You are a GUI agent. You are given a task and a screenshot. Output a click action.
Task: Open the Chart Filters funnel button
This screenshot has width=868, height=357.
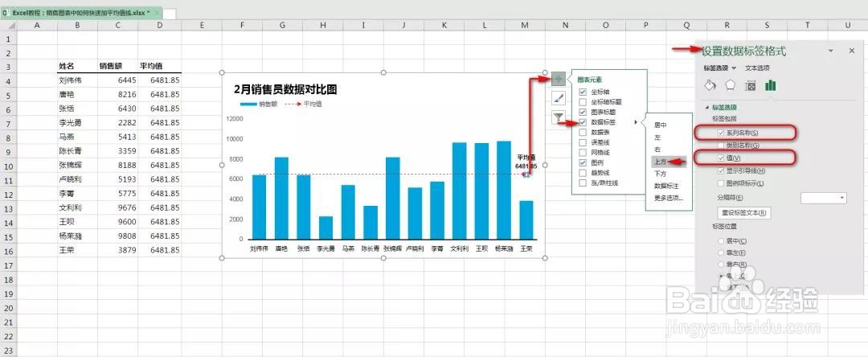tap(559, 117)
